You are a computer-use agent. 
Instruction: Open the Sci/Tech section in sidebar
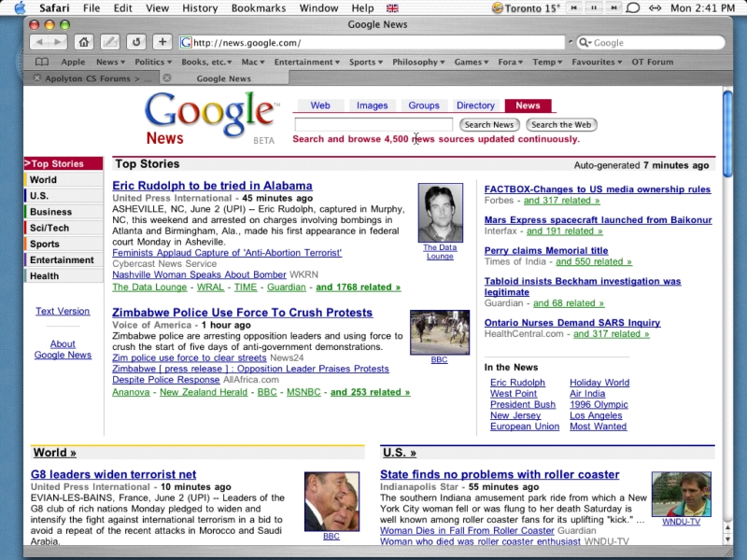pos(63,228)
